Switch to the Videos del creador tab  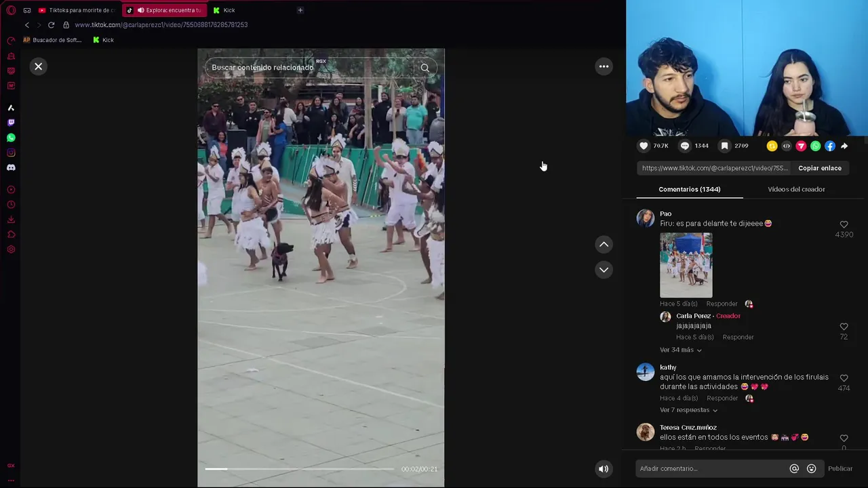point(796,189)
